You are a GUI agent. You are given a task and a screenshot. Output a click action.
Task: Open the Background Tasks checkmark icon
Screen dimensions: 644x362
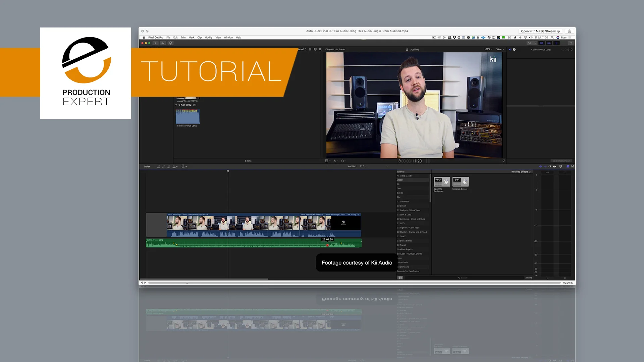pyautogui.click(x=170, y=43)
